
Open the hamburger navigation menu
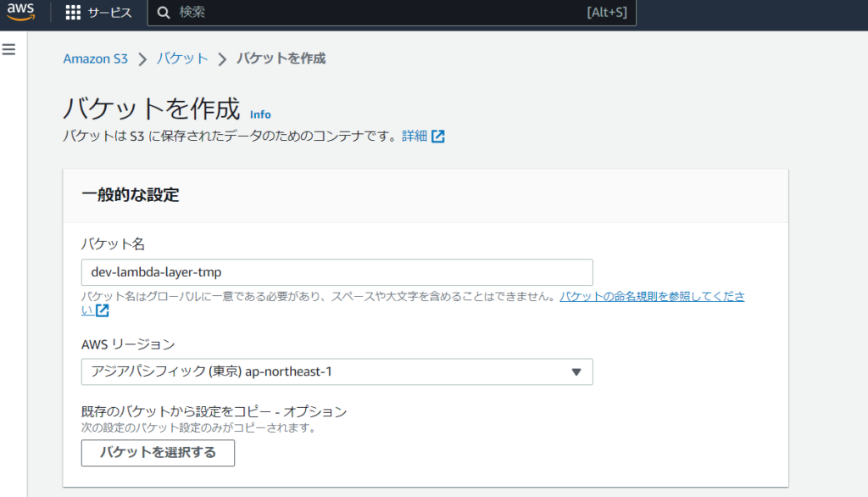[x=8, y=49]
